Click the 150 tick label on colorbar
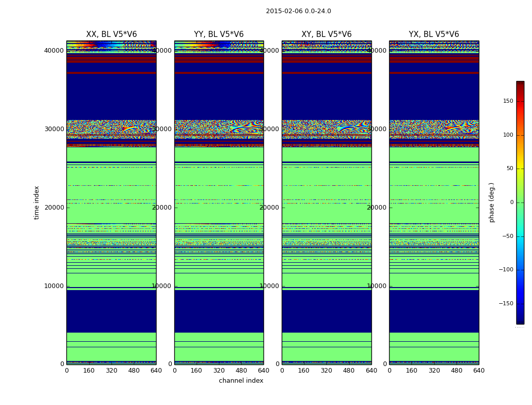Image resolution: width=532 pixels, height=405 pixels. [x=508, y=101]
